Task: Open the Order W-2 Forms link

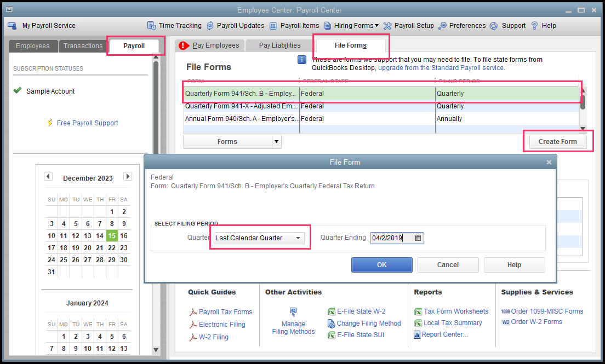Action: (x=536, y=322)
